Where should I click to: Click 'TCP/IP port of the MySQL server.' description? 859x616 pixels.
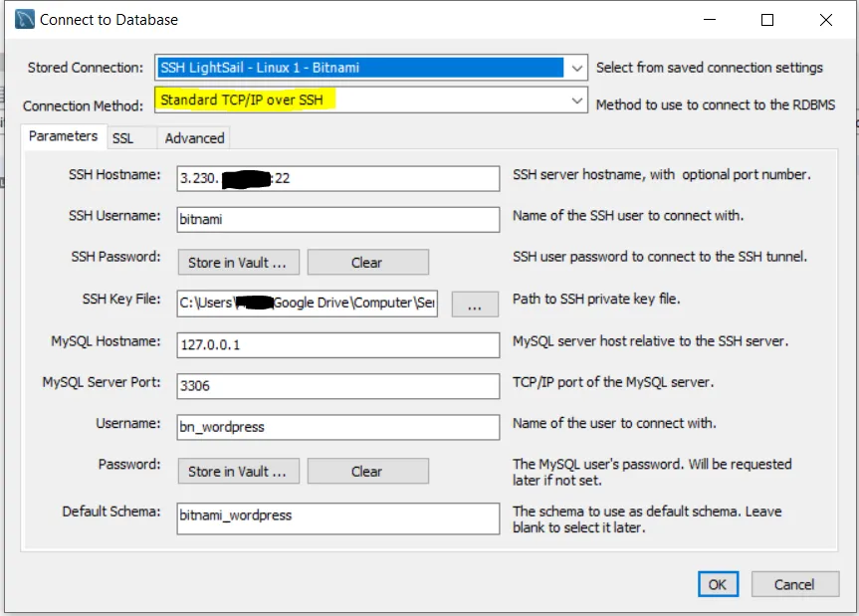pos(613,382)
